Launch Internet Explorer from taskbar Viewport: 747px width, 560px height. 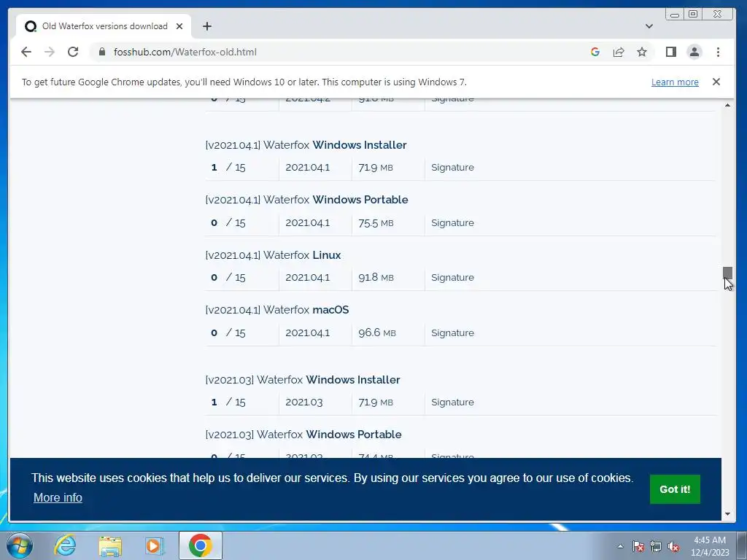tap(65, 545)
